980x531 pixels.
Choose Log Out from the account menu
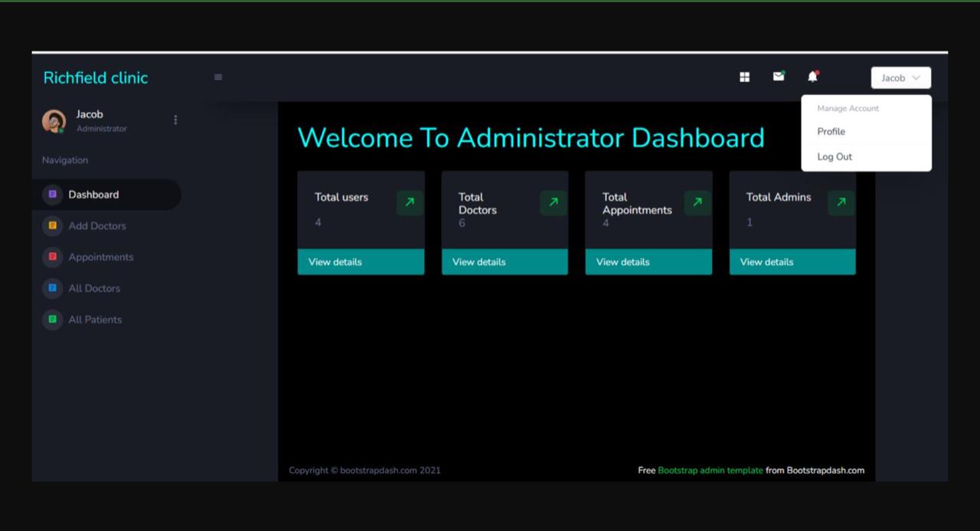834,156
